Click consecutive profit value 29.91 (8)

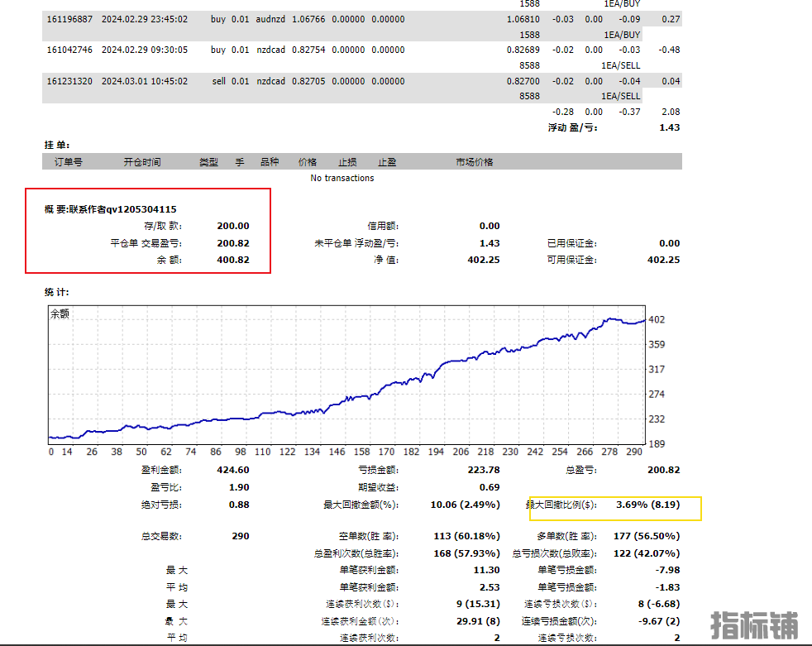coord(478,621)
